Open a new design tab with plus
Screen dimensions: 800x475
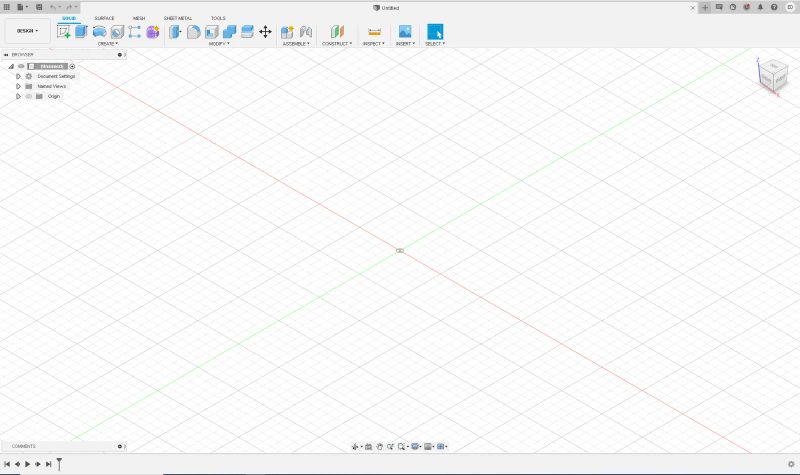705,8
